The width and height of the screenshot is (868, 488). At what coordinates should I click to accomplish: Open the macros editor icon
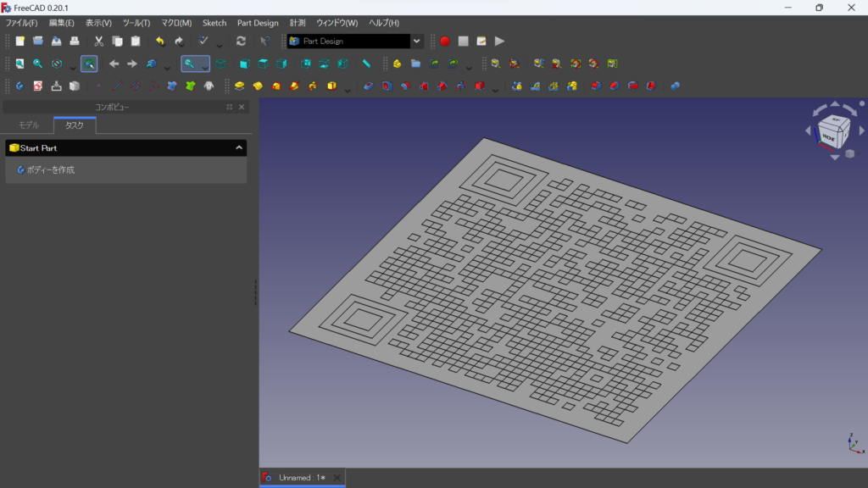[481, 41]
